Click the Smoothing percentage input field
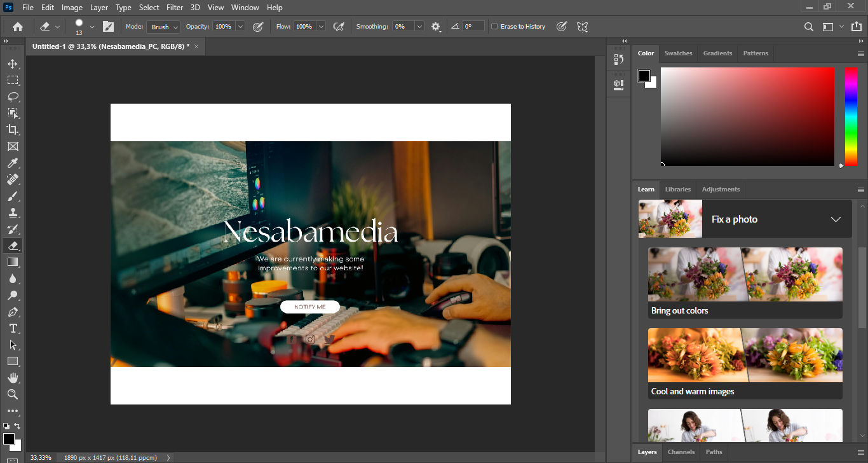 [403, 27]
